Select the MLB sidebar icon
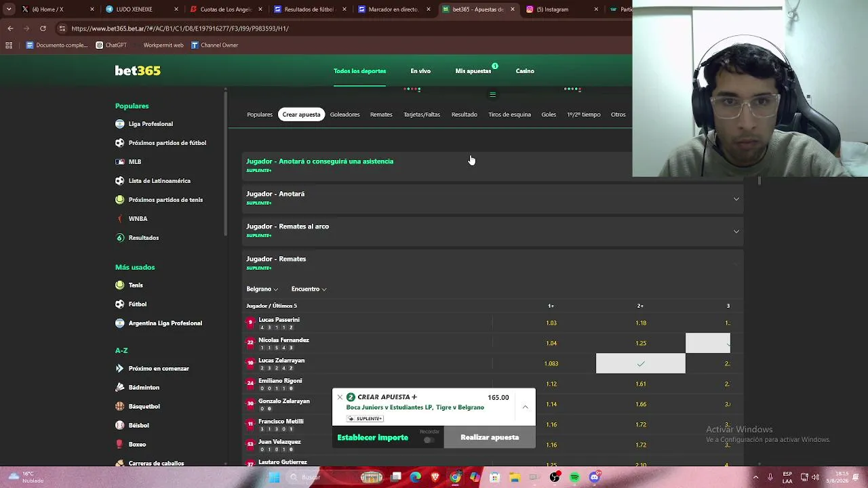This screenshot has width=868, height=488. 120,162
